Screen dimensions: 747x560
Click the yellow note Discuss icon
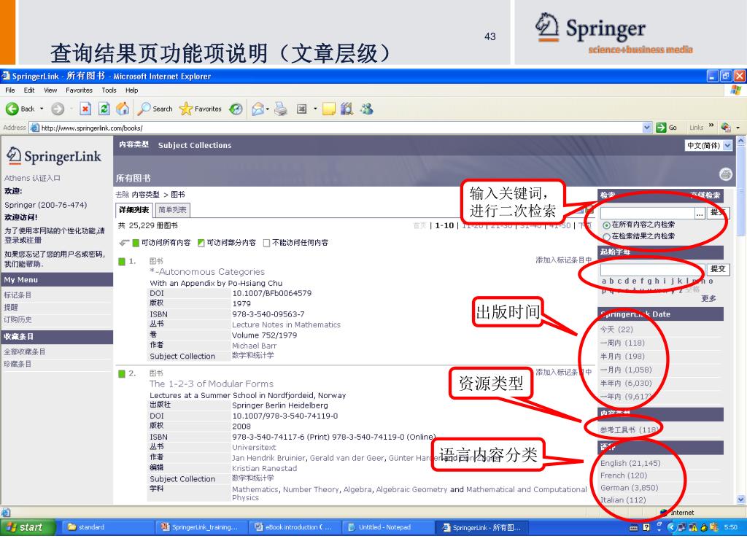click(329, 109)
